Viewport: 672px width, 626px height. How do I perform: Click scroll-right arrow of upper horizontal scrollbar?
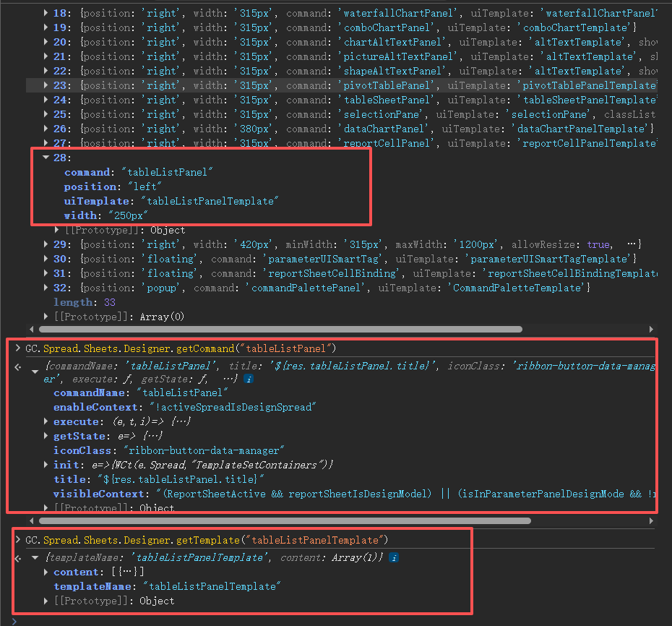click(651, 330)
